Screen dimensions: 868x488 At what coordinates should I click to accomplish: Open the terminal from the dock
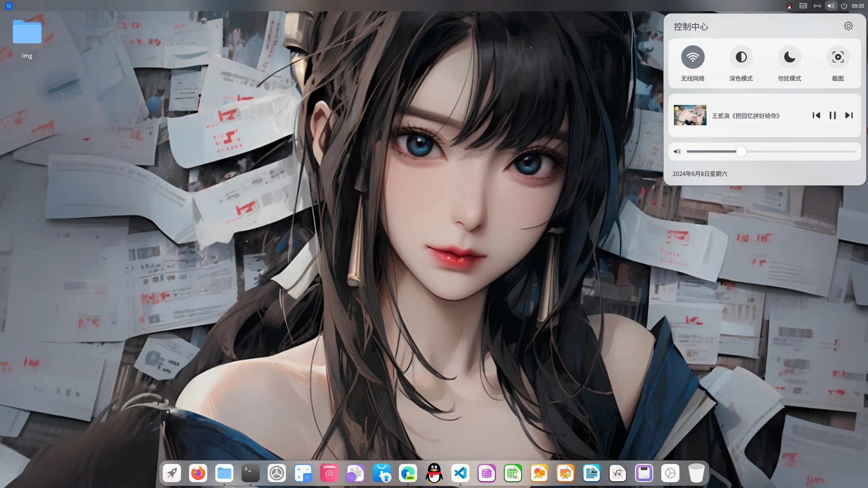point(251,474)
